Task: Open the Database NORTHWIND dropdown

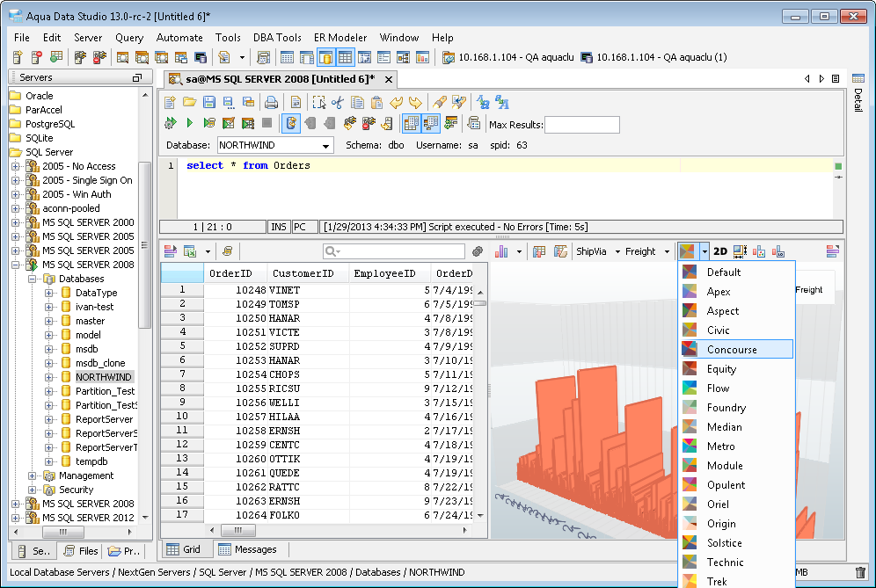Action: click(x=325, y=146)
